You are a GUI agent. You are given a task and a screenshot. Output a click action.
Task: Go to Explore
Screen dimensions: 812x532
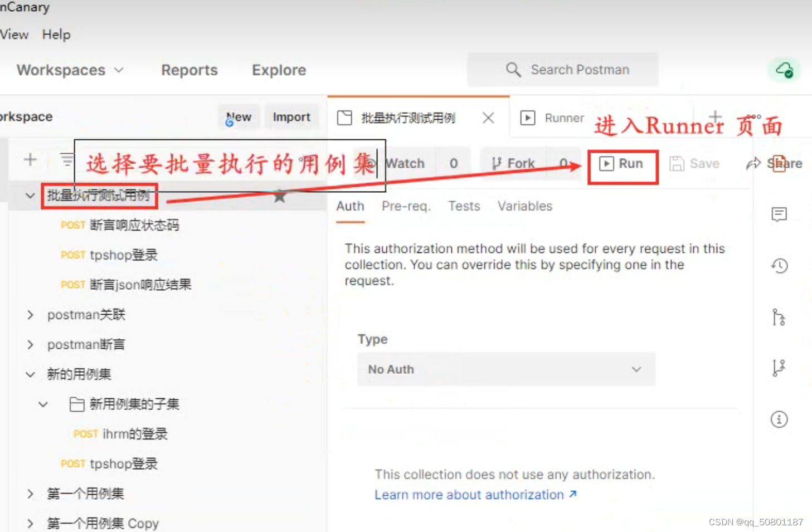(279, 70)
